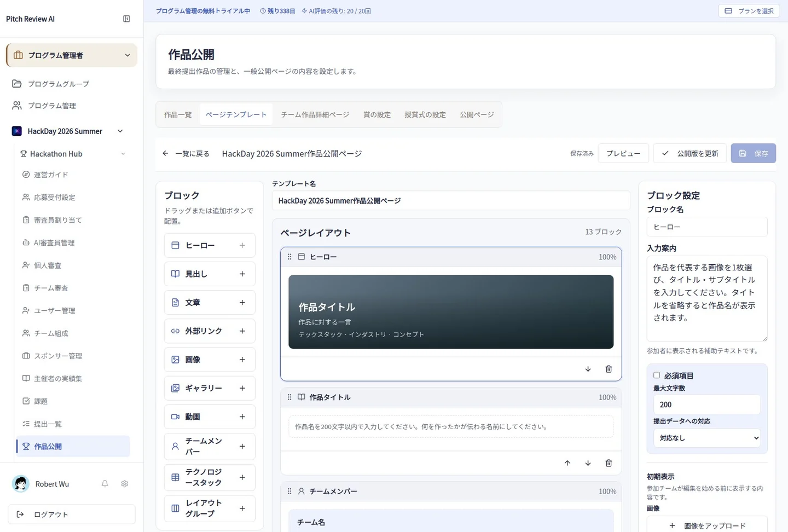Viewport: 788px width, 532px height.
Task: Delete the 作品タイトル block with trash icon
Action: click(x=609, y=463)
